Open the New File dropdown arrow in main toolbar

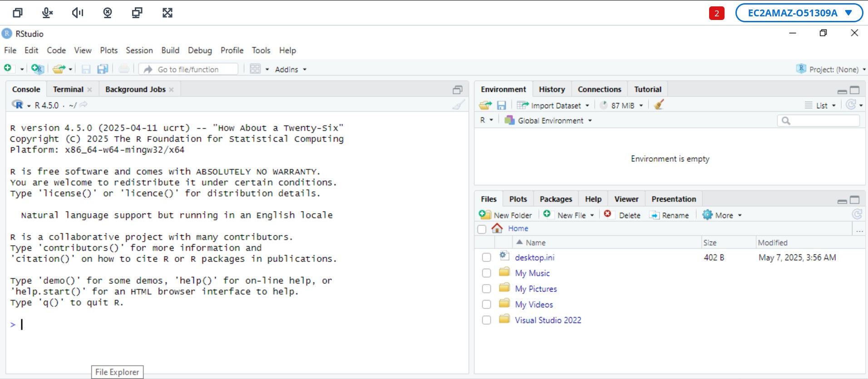click(22, 70)
